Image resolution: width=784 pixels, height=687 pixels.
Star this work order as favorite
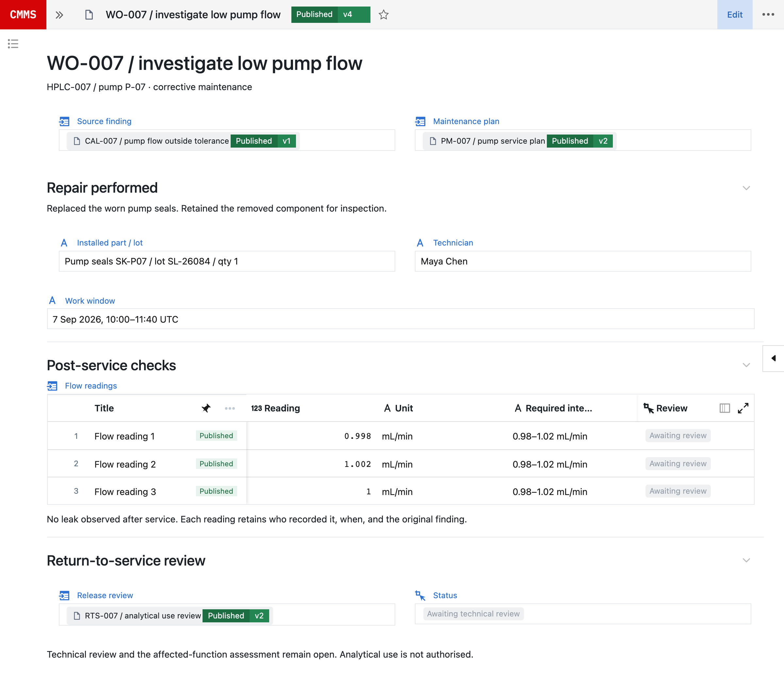(384, 15)
